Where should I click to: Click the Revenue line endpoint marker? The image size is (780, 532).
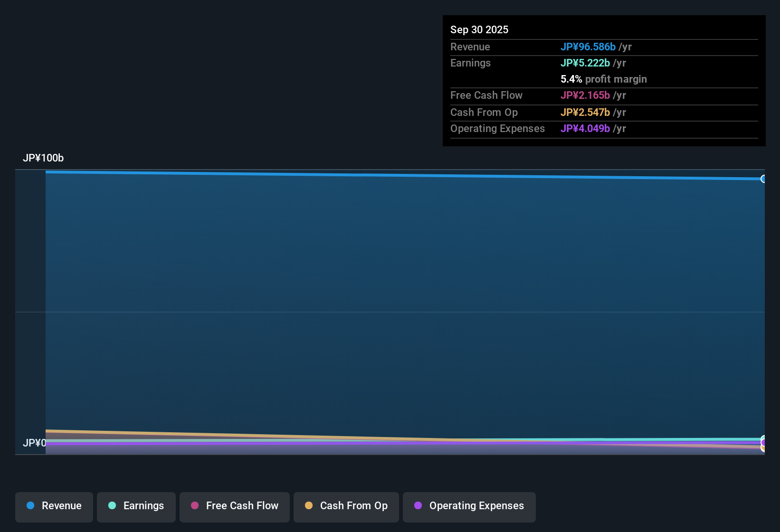[x=763, y=179]
